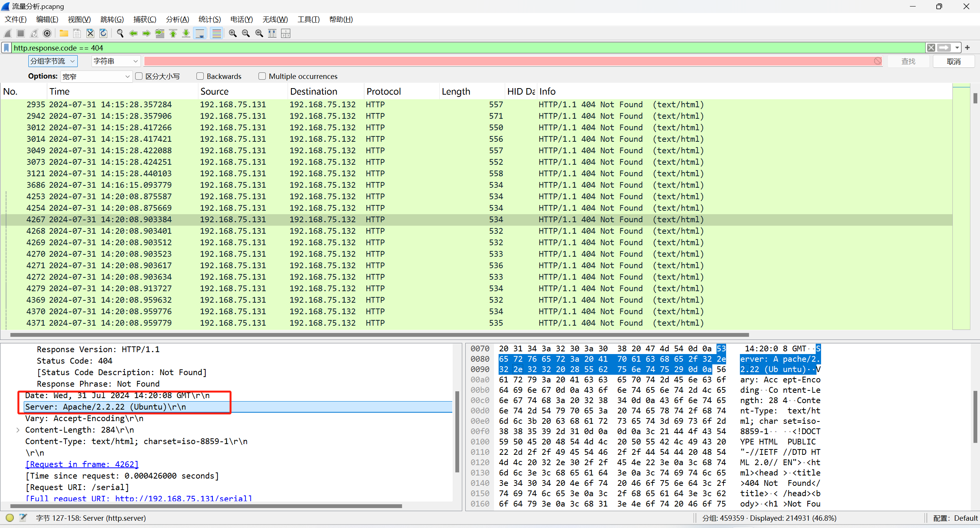Viewport: 980px width, 528px height.
Task: Toggle packet colorization icon
Action: click(217, 34)
